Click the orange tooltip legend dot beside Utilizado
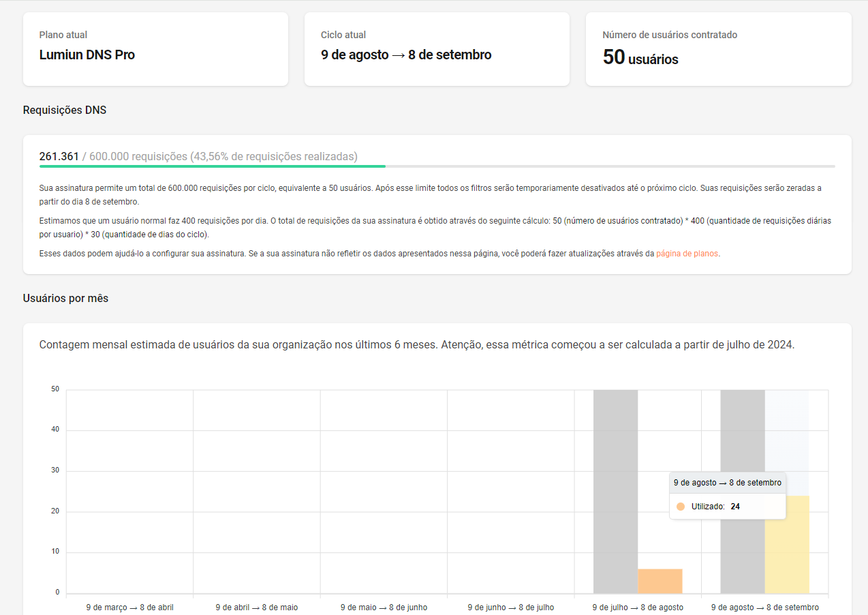This screenshot has width=868, height=615. [681, 507]
